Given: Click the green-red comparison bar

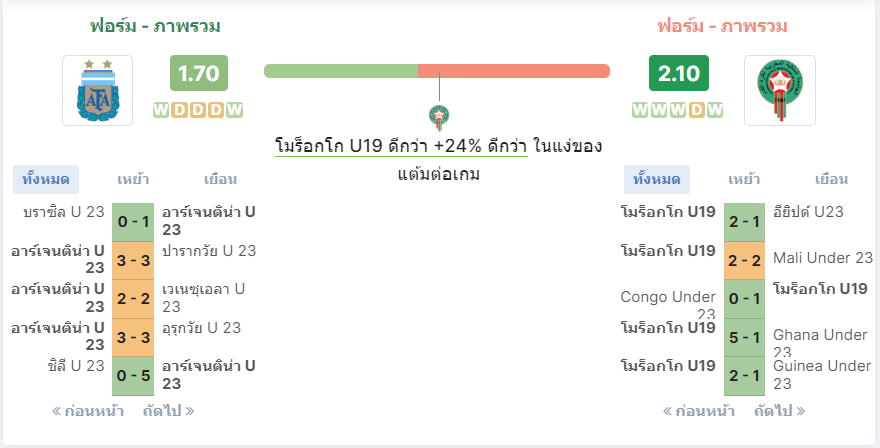Looking at the screenshot, I should (437, 70).
